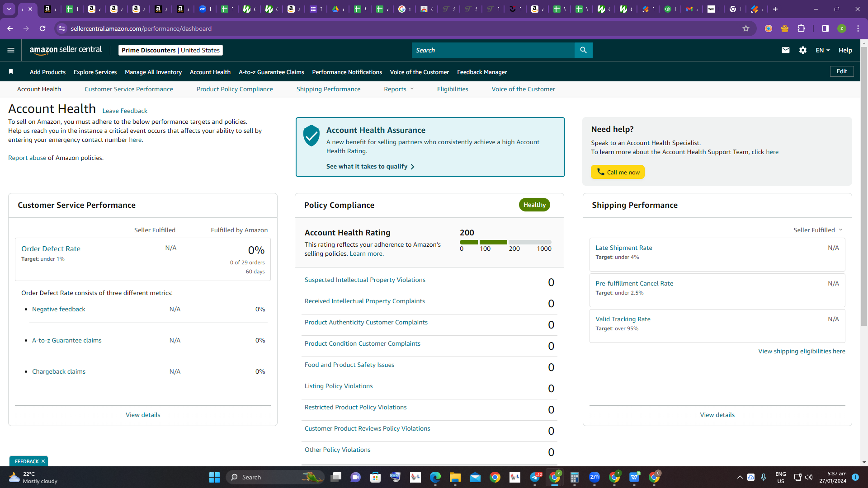Open the Windows Start menu
The width and height of the screenshot is (868, 488).
[x=214, y=477]
